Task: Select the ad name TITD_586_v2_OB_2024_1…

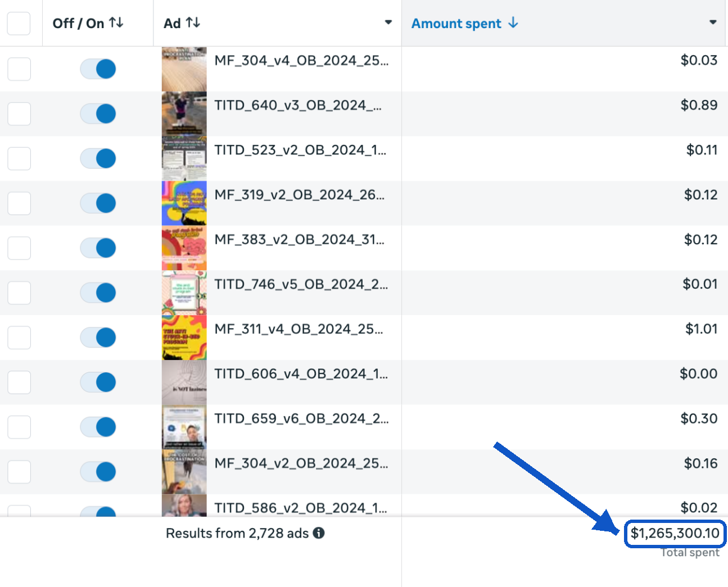Action: 301,508
